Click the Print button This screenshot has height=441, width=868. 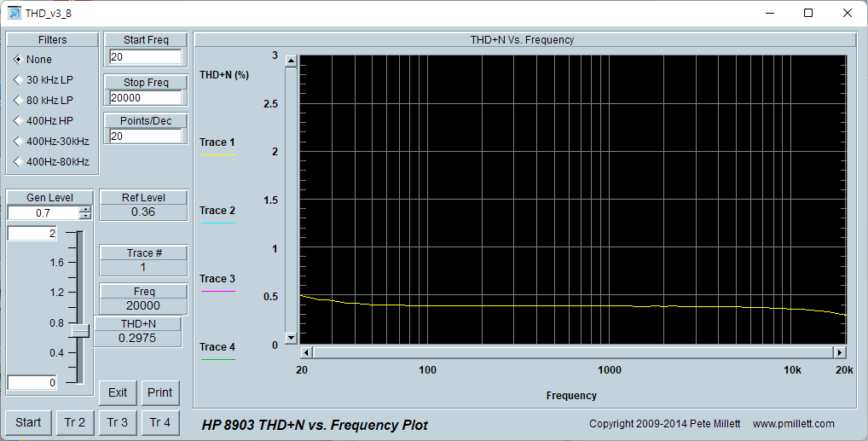(160, 392)
